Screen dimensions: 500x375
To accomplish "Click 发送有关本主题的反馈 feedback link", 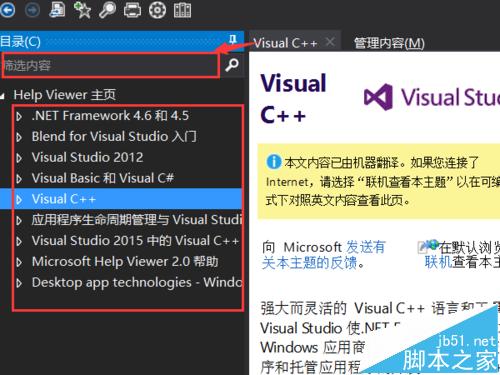I will coord(323,255).
